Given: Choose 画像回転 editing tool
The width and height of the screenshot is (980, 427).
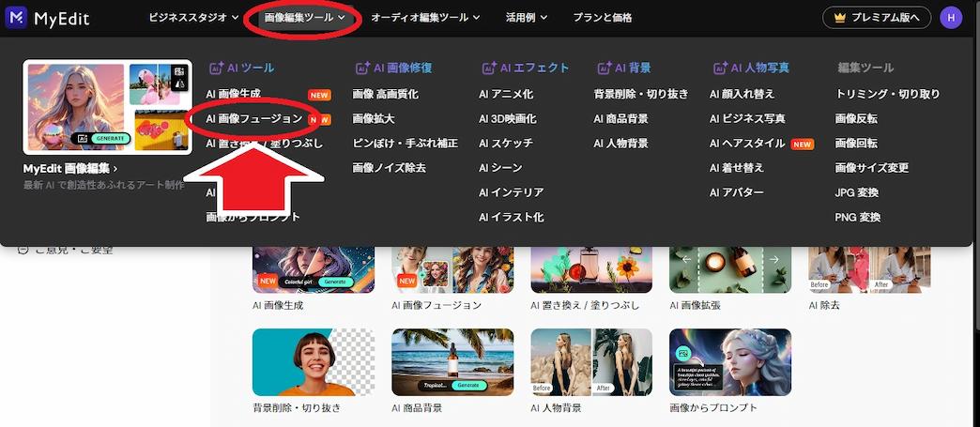Looking at the screenshot, I should coord(856,144).
